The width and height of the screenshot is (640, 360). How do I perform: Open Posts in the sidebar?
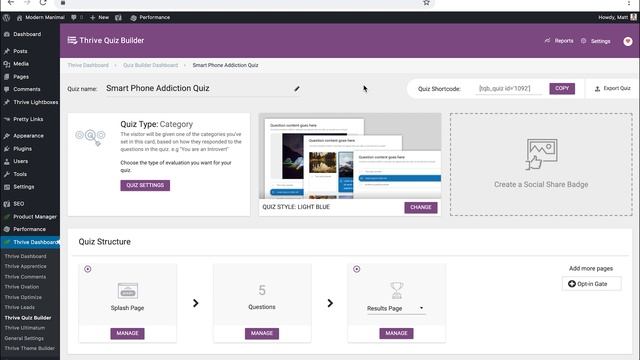[x=20, y=51]
